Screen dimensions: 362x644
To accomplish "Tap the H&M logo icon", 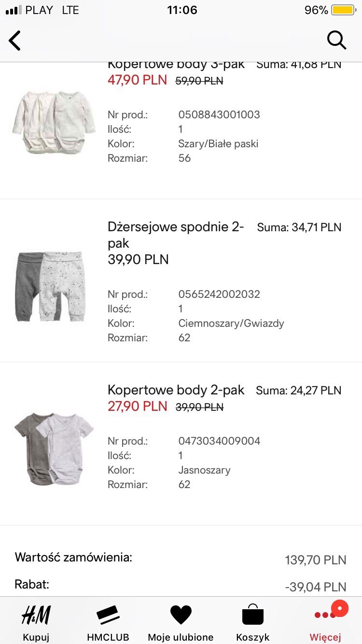I will (x=36, y=615).
